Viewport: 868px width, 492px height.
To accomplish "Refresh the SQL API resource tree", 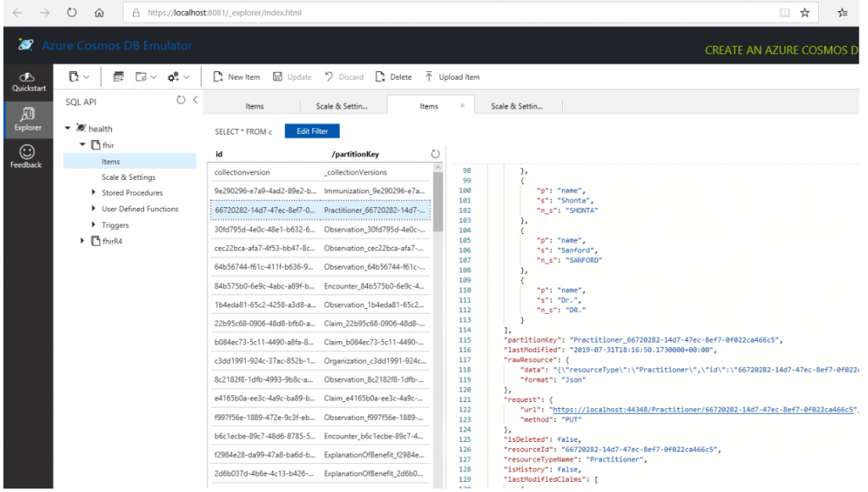I will tap(180, 101).
